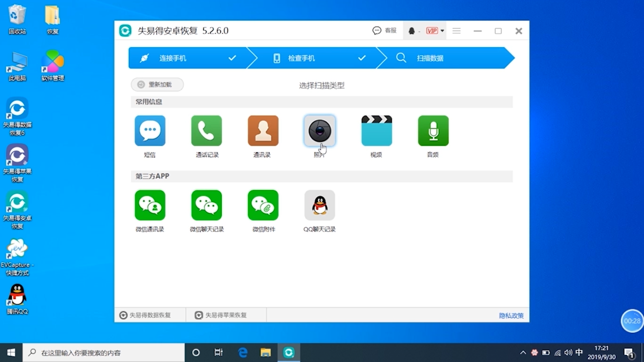Select the 短信 (SMS) scan type icon
Viewport: 644px width, 362px height.
pyautogui.click(x=150, y=131)
